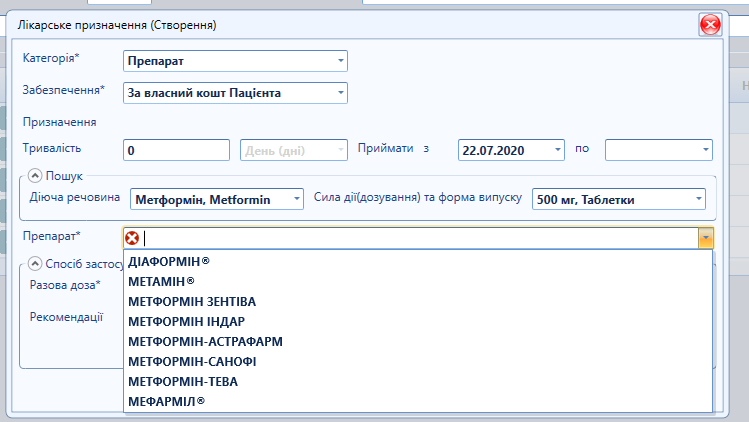
Task: Open the Забезпечення dropdown
Action: tap(341, 93)
